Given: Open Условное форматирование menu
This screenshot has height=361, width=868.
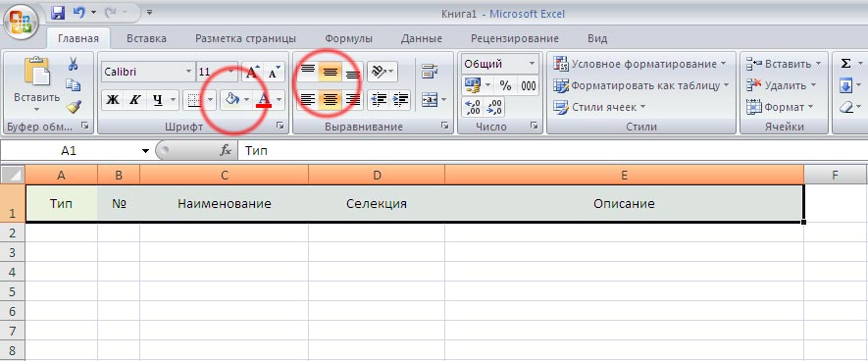Looking at the screenshot, I should coord(639,64).
